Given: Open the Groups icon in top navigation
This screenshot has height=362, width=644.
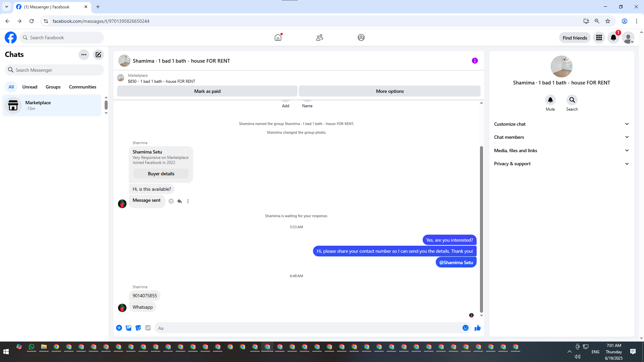Looking at the screenshot, I should coord(361,38).
